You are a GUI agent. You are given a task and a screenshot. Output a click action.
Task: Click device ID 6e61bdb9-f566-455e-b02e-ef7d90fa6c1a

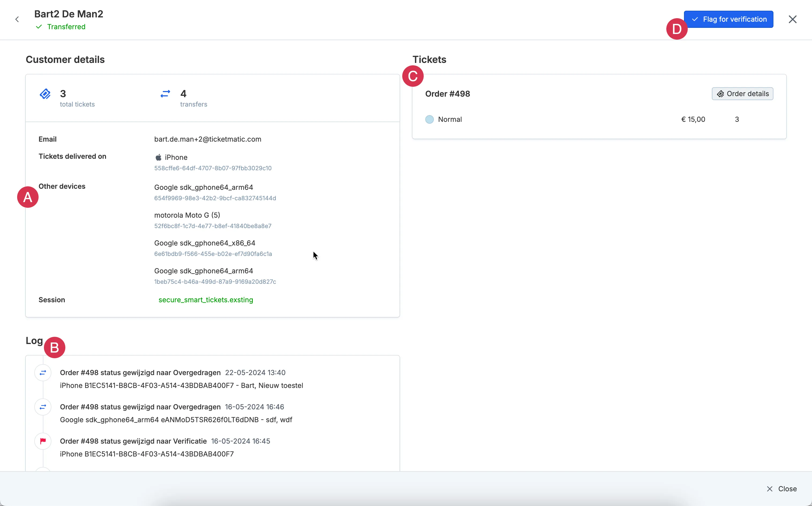click(213, 254)
